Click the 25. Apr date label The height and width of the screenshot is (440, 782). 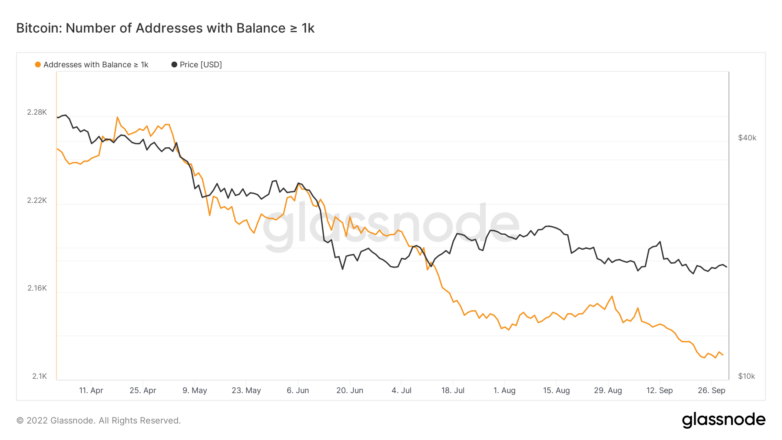click(x=143, y=390)
